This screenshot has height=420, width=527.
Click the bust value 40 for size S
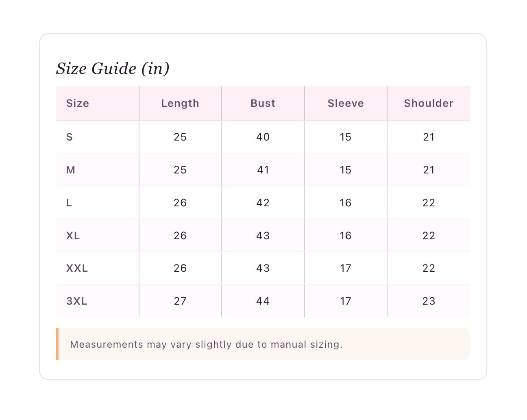263,137
